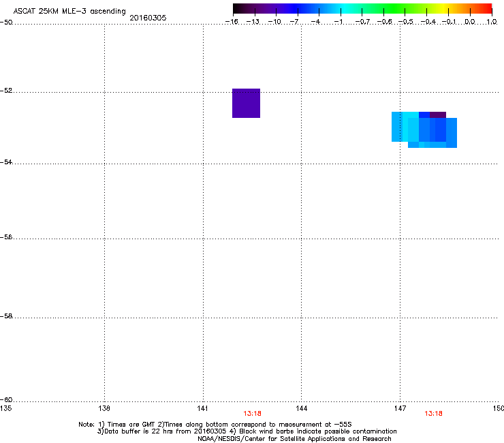Screen dimensions: 504x443
Task: Click the latitude label -60
Action: pyautogui.click(x=6, y=400)
